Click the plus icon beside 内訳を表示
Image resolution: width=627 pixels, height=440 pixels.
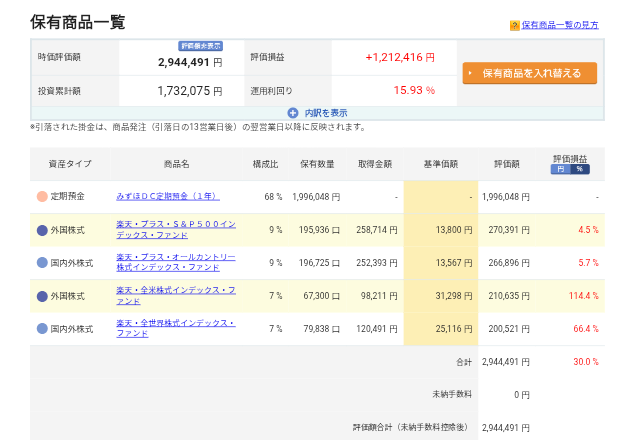293,113
